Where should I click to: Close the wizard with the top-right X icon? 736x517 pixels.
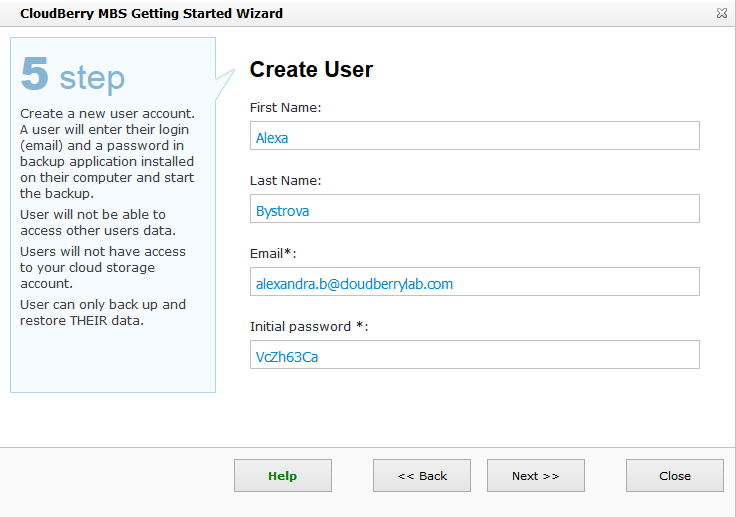point(721,14)
